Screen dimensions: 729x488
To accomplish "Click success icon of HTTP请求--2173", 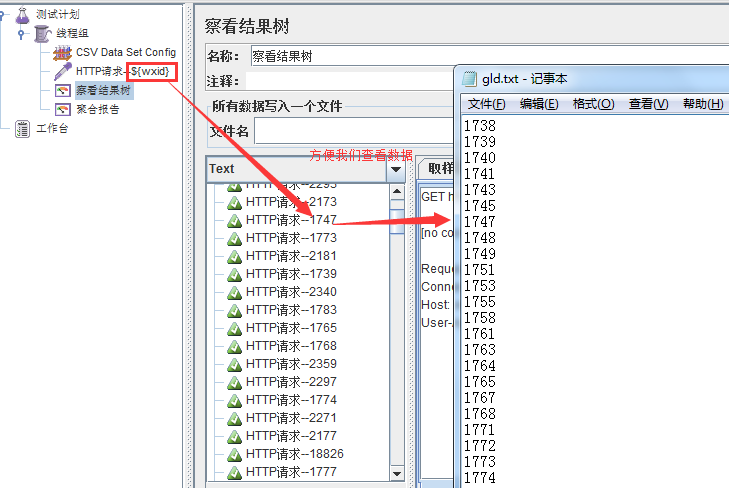I will coord(234,203).
